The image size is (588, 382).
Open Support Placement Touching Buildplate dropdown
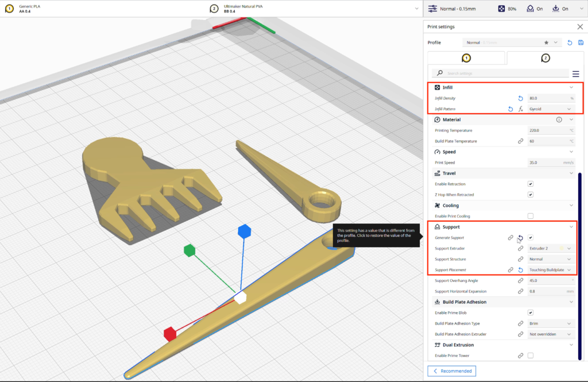(551, 270)
